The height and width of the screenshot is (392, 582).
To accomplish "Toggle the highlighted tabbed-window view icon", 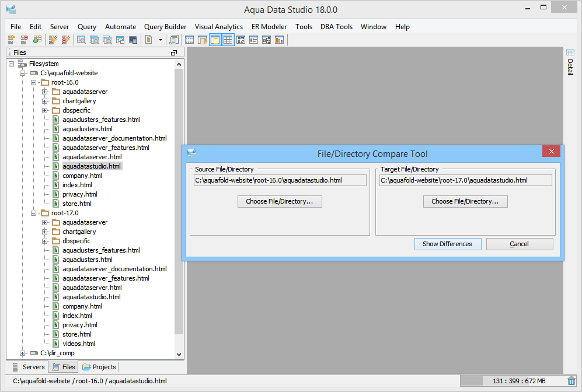I will pyautogui.click(x=215, y=39).
